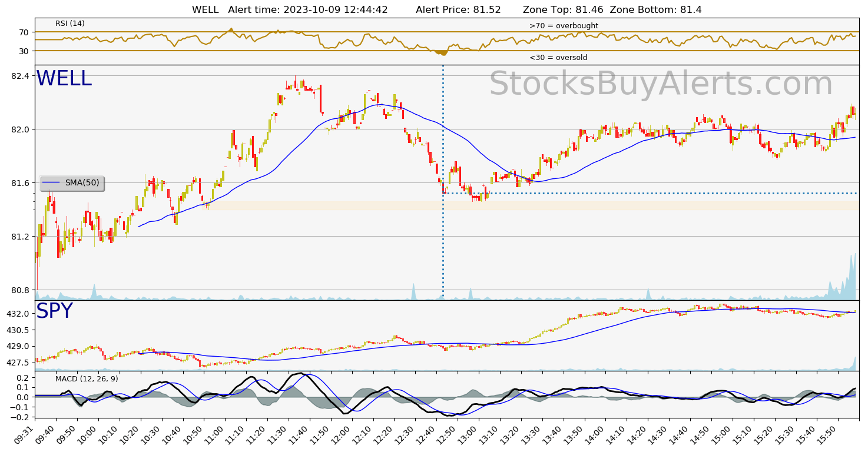Click the 13:00 time axis label

point(469,435)
